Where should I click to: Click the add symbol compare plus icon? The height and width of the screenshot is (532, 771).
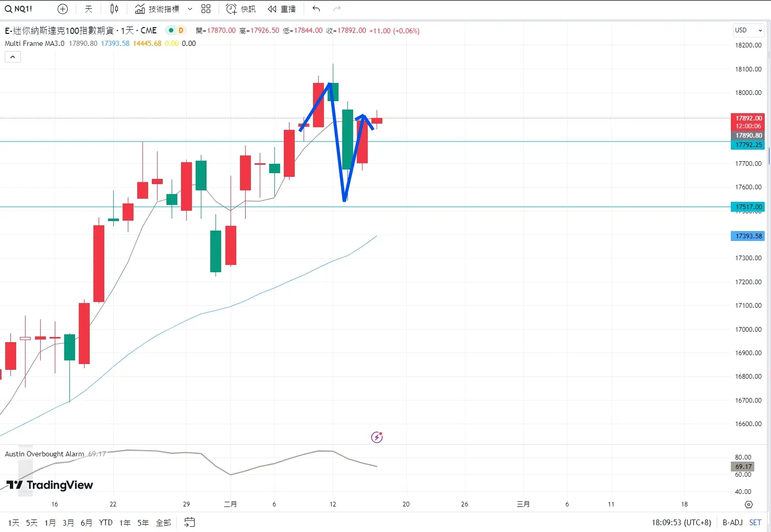[x=63, y=9]
